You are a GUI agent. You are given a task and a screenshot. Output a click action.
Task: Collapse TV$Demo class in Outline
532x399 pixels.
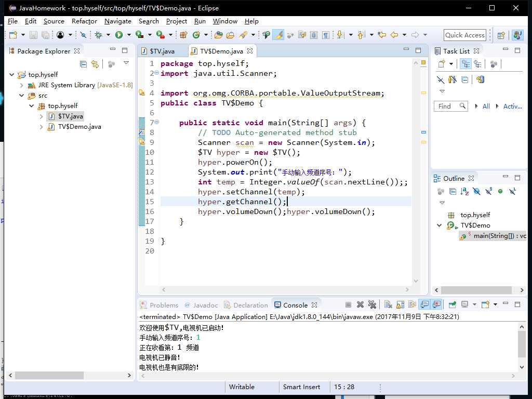pos(440,225)
